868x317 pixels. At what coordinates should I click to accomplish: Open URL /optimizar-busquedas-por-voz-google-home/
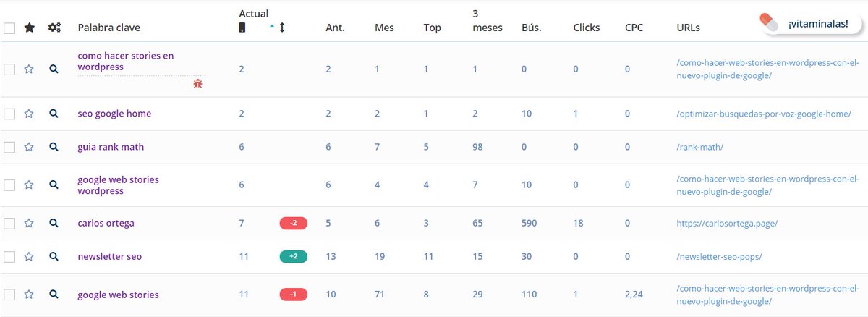tap(764, 114)
